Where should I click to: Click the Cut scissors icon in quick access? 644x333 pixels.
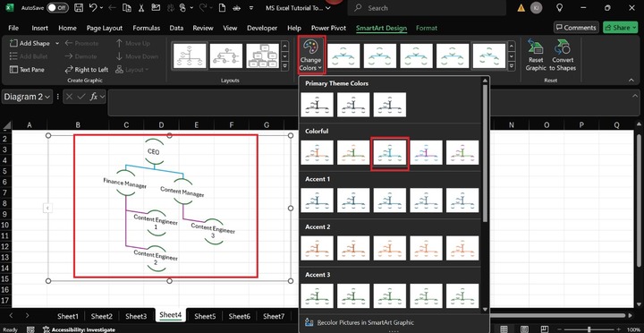click(141, 8)
